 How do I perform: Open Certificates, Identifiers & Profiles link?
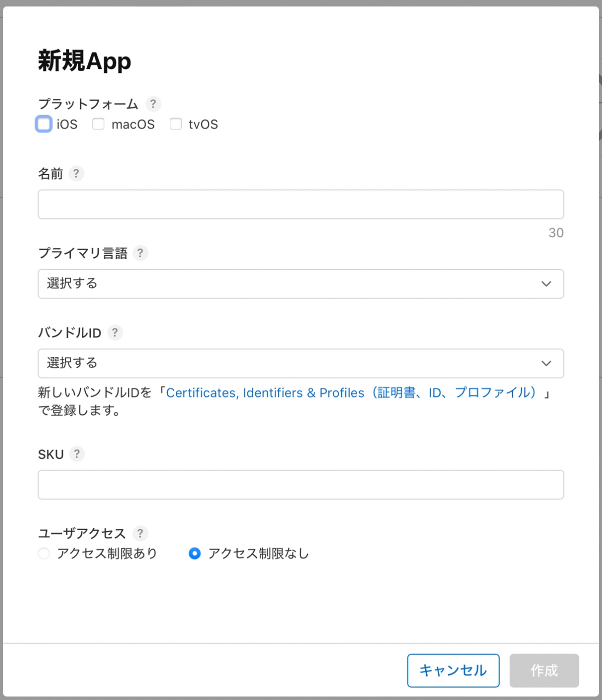coord(352,393)
